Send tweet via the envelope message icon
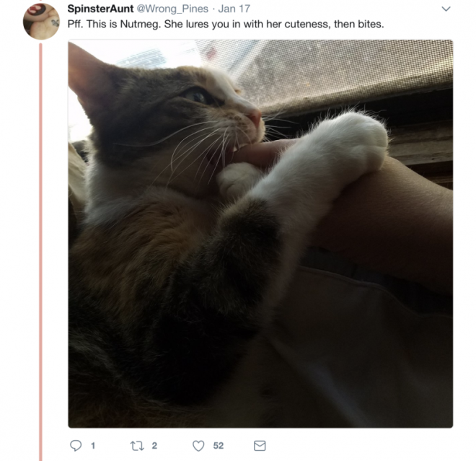 [x=260, y=446]
